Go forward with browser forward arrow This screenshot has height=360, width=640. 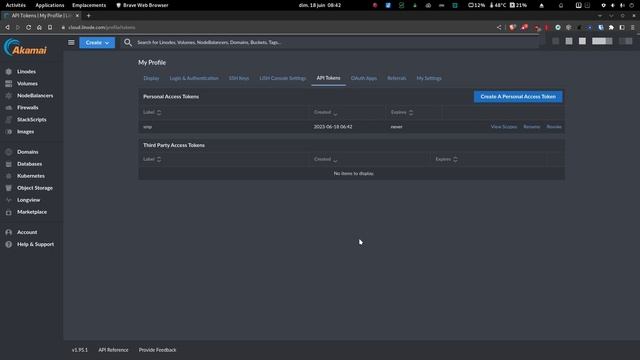pyautogui.click(x=18, y=27)
